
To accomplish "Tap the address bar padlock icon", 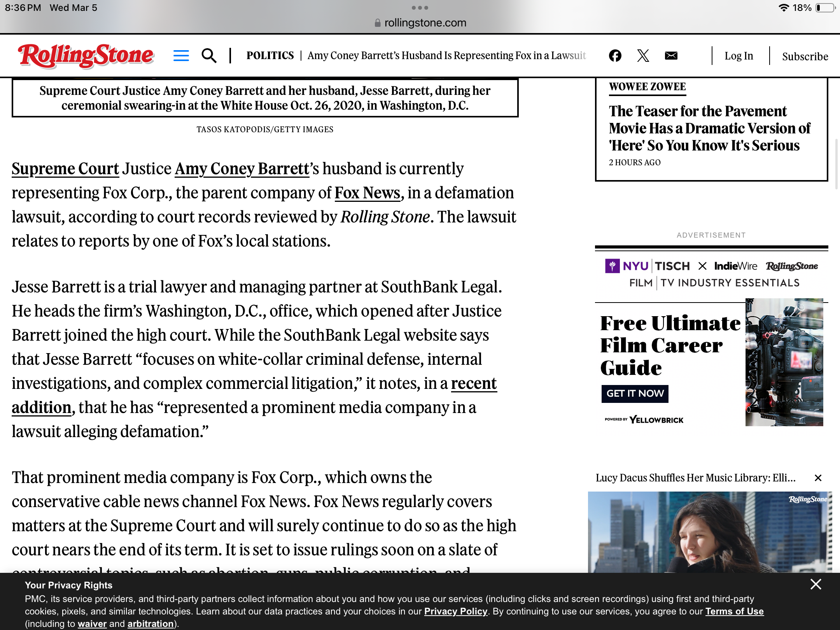I will [378, 23].
